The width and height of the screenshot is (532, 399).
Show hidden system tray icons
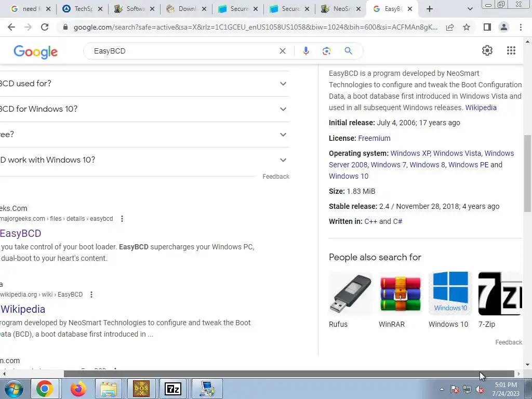[x=442, y=389]
